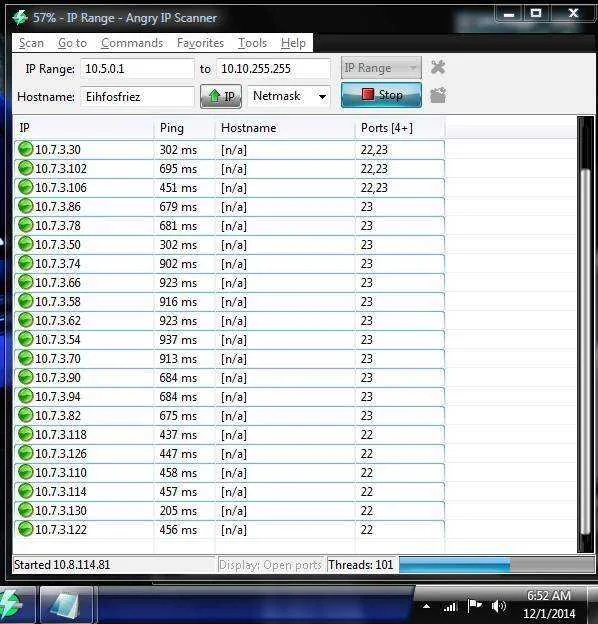Click the green status icon for 10.7.3.62
Image resolution: width=598 pixels, height=624 pixels.
point(25,320)
